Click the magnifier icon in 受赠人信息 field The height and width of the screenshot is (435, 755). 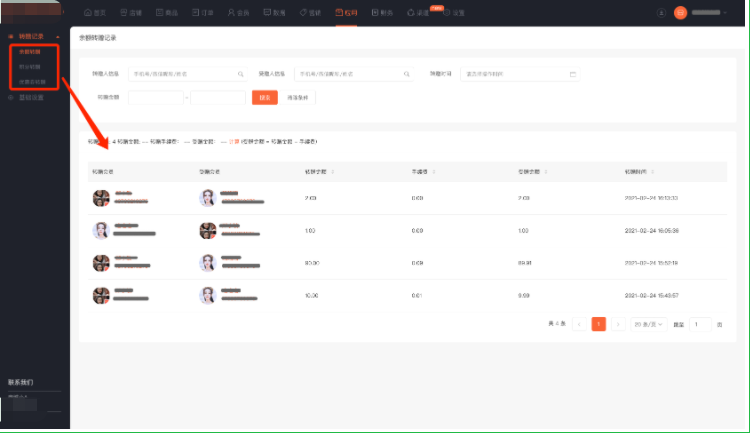[x=406, y=74]
